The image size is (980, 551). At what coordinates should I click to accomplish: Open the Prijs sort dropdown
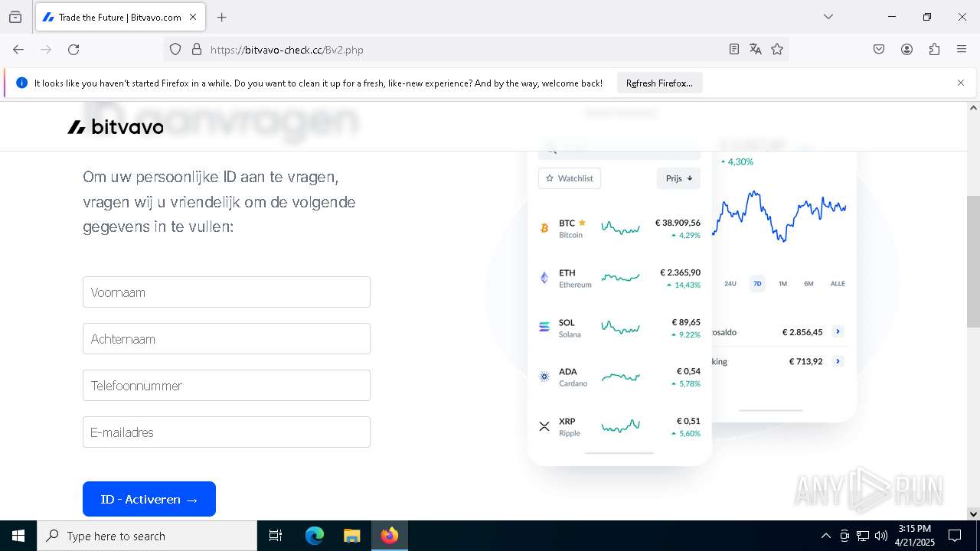[678, 178]
